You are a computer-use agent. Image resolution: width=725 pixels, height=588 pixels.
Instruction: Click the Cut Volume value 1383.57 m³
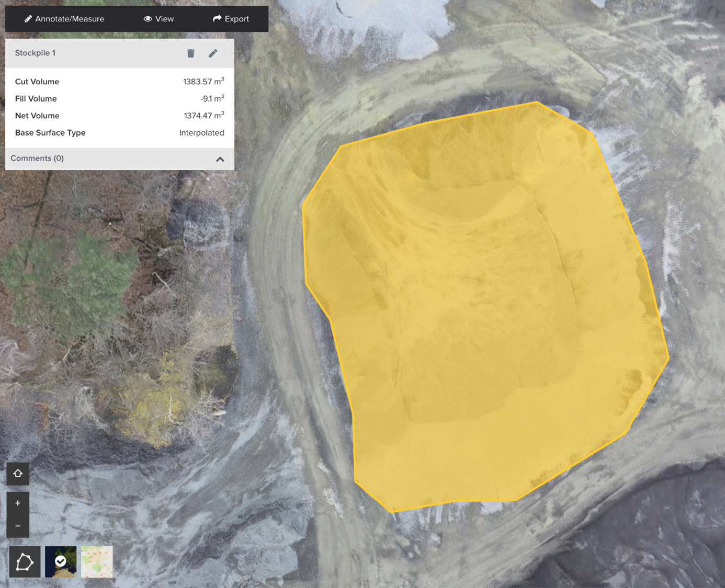tap(203, 82)
